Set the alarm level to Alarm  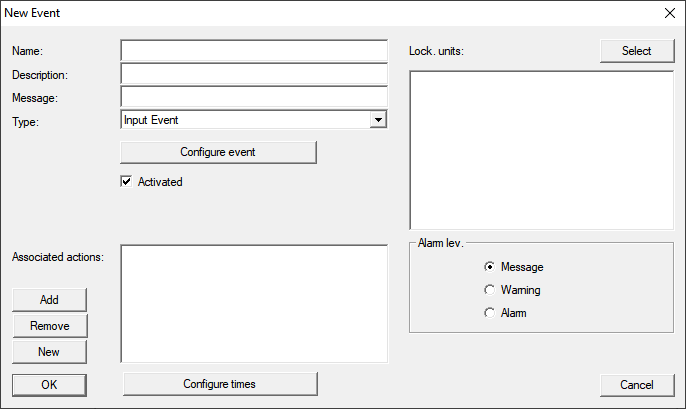pyautogui.click(x=489, y=313)
